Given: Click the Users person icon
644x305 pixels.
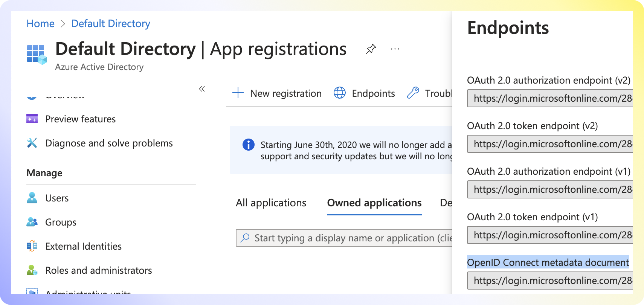Looking at the screenshot, I should coord(32,198).
